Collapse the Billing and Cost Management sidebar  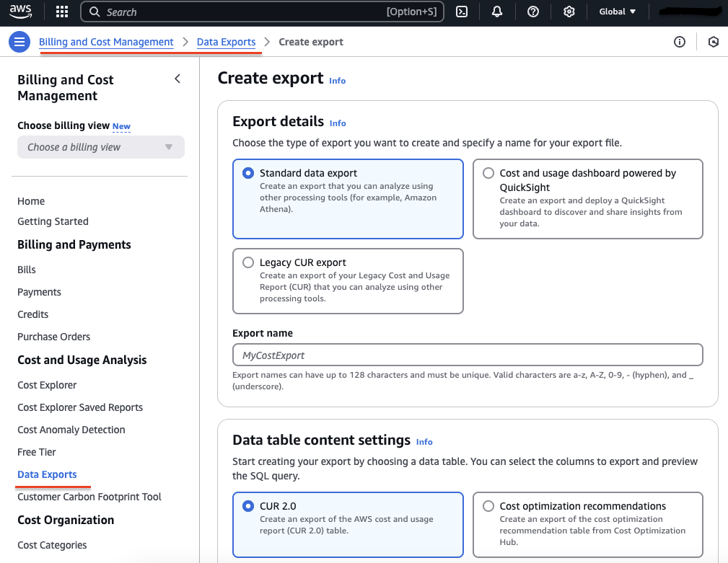177,79
